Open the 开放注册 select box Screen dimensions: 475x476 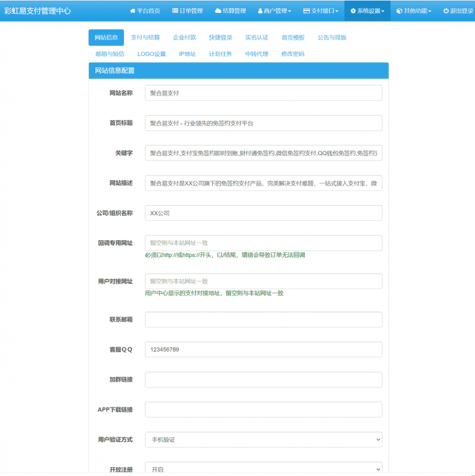tap(263, 469)
